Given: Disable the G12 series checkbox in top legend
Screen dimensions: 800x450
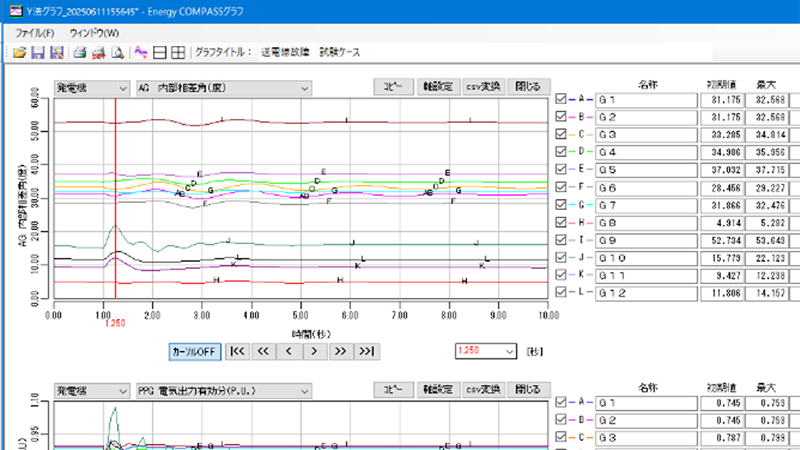Looking at the screenshot, I should tap(560, 292).
